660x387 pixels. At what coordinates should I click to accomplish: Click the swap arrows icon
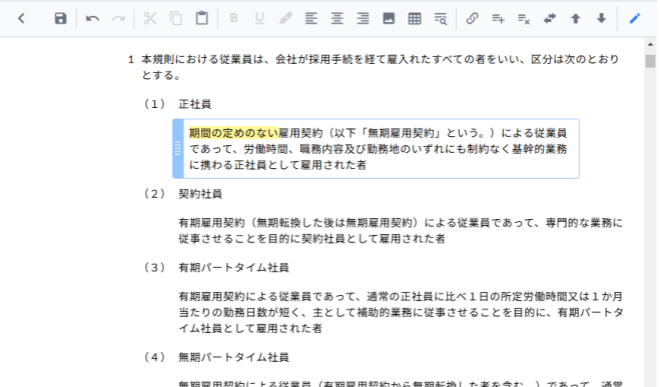550,19
